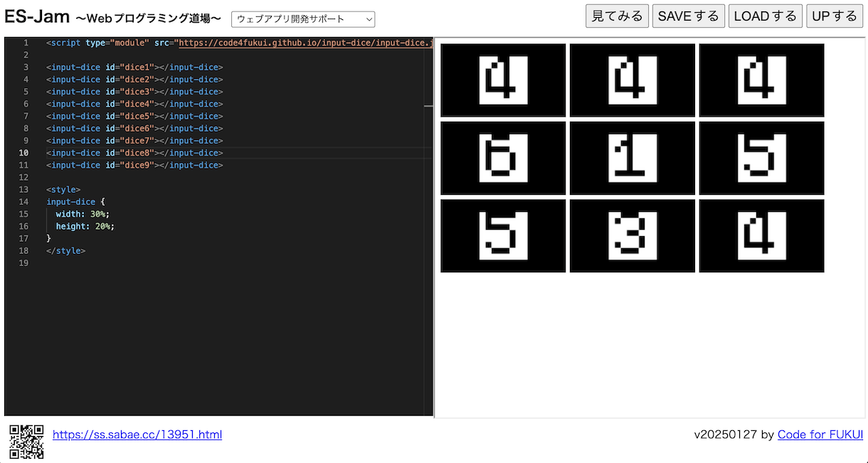Click the dice showing 3 in bottom row
The height and width of the screenshot is (463, 868).
pos(633,235)
